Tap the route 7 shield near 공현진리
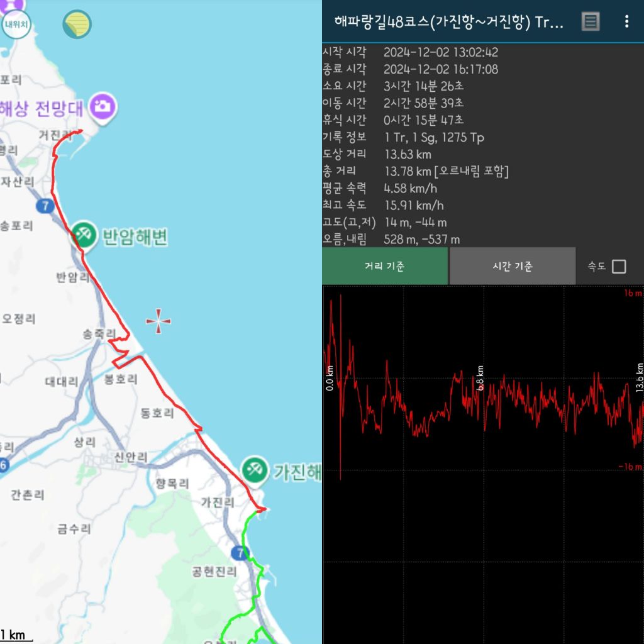 (x=239, y=553)
